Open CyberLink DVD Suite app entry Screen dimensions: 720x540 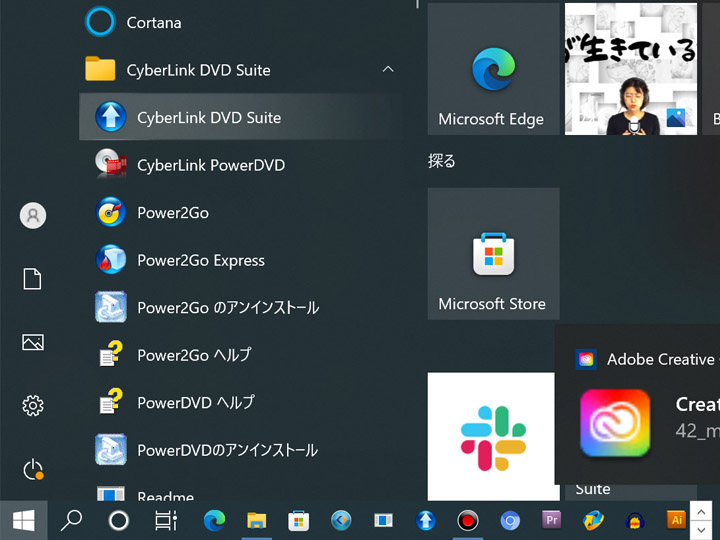(x=209, y=118)
